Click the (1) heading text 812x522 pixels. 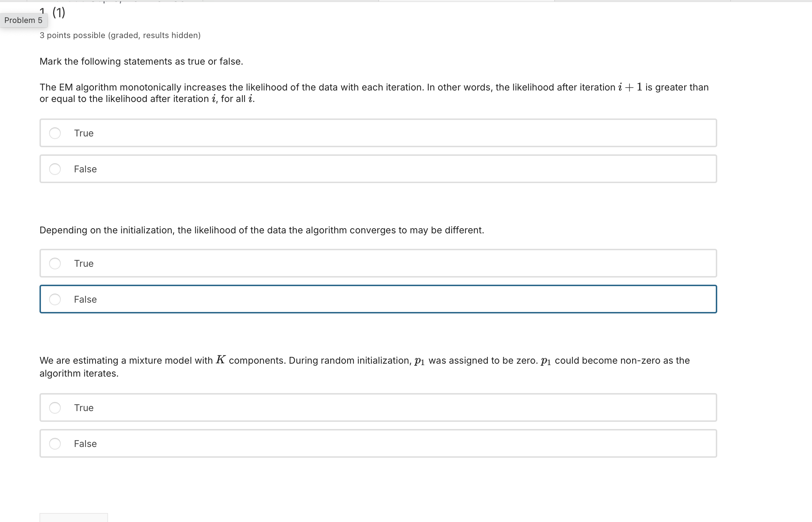coord(58,13)
